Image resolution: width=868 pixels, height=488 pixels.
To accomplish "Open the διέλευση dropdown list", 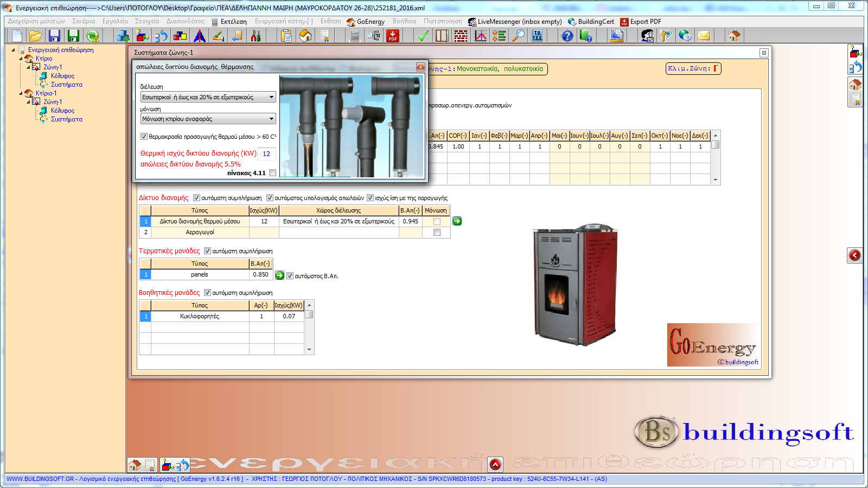I will point(208,97).
